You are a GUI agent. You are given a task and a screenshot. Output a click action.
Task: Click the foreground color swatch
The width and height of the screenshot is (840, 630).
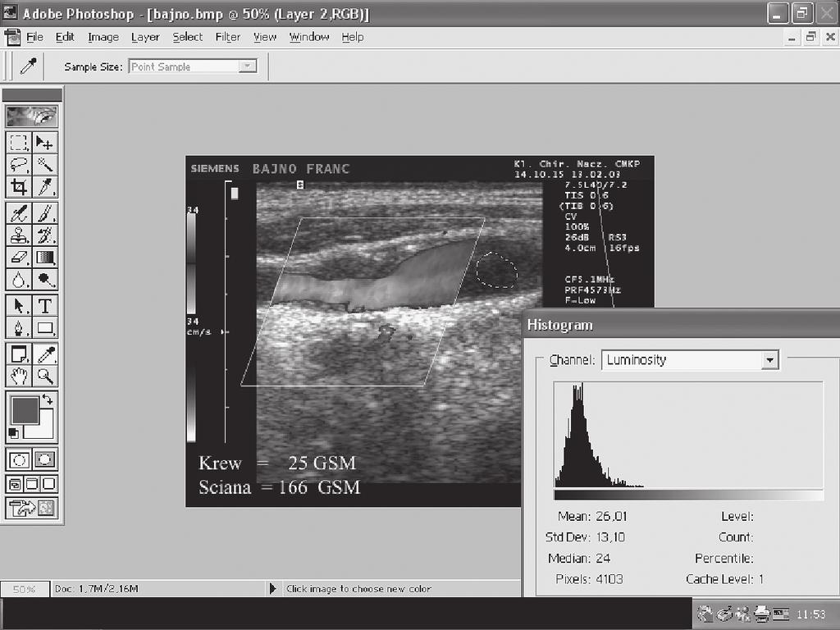[x=25, y=410]
